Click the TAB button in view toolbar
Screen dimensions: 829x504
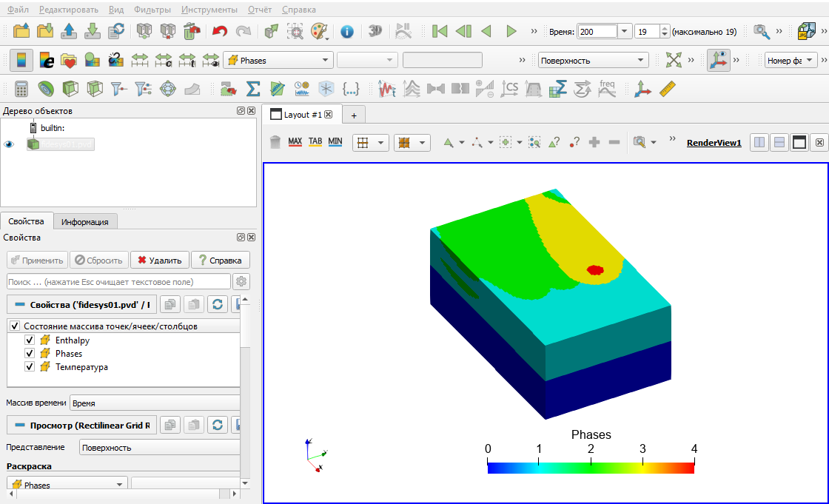[x=315, y=142]
